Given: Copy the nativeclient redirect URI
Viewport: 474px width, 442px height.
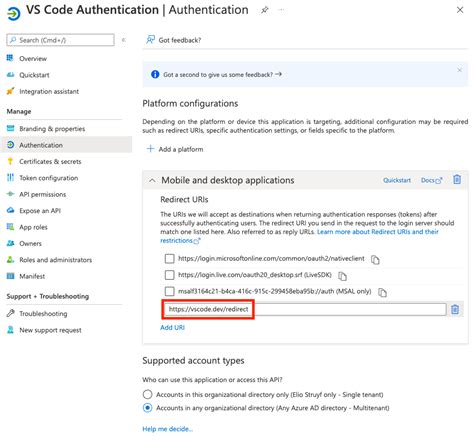Looking at the screenshot, I should pyautogui.click(x=375, y=260).
